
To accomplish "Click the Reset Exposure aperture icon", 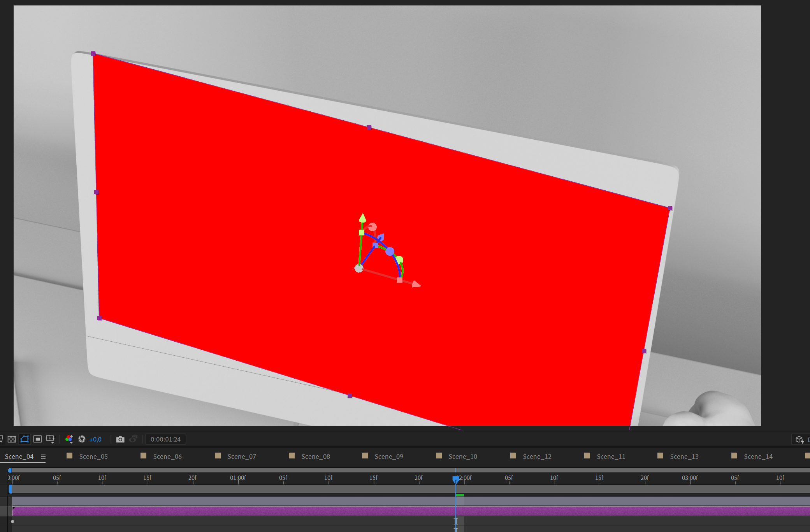I will 82,439.
